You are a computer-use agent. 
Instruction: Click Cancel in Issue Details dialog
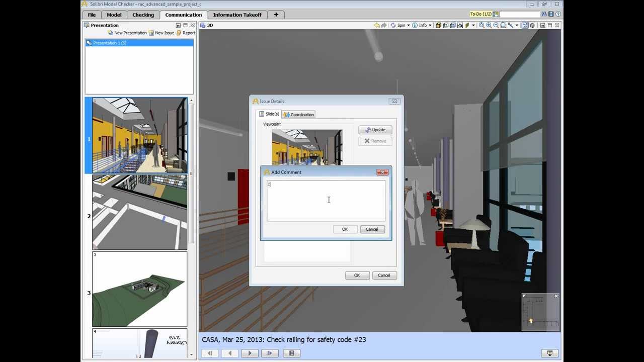[x=384, y=276]
